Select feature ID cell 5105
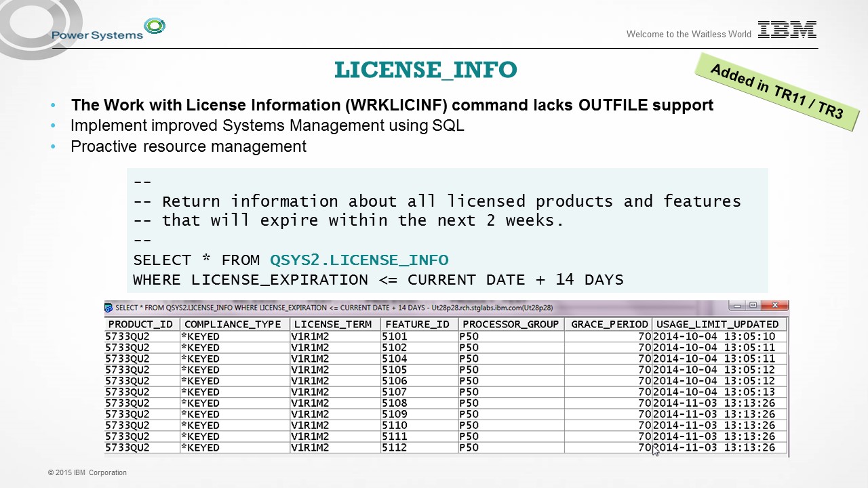 click(x=419, y=370)
